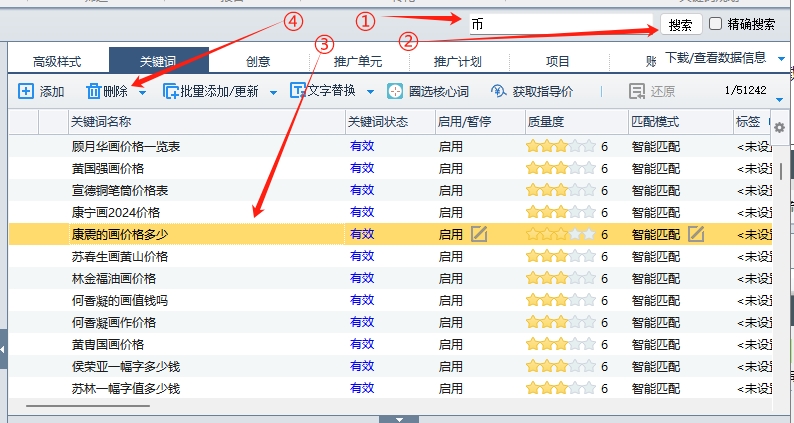
Task: Switch to the 创意 tab
Action: click(258, 61)
